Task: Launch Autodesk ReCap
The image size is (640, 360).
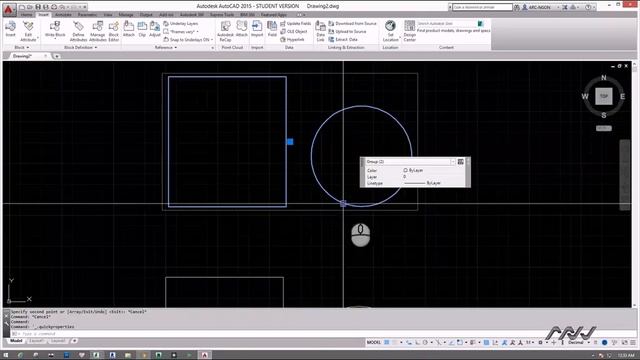Action: 225,31
